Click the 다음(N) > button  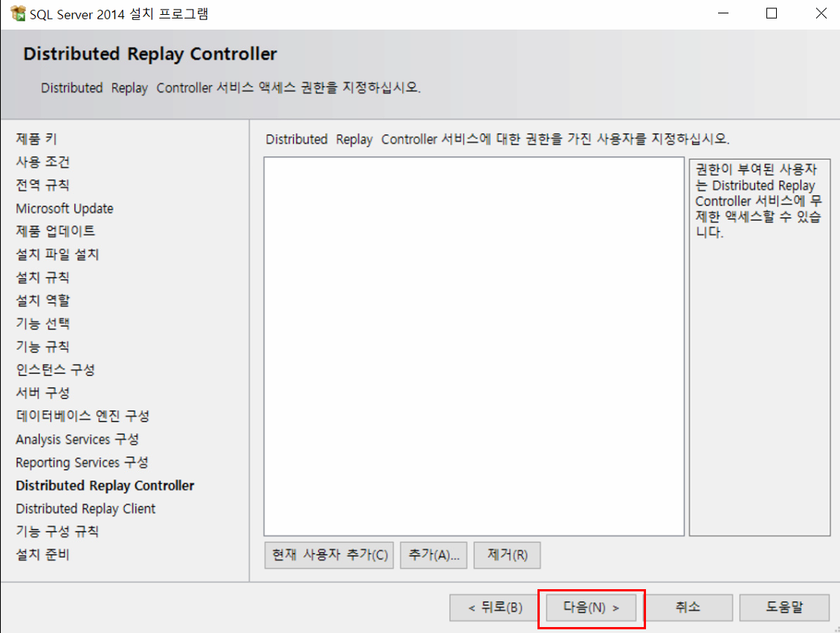click(591, 608)
